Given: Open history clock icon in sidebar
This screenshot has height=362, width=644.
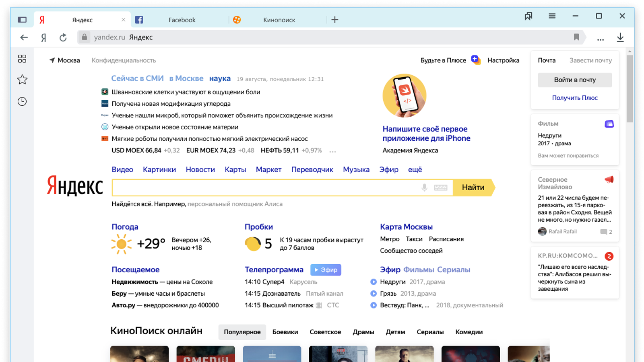Looking at the screenshot, I should [22, 101].
